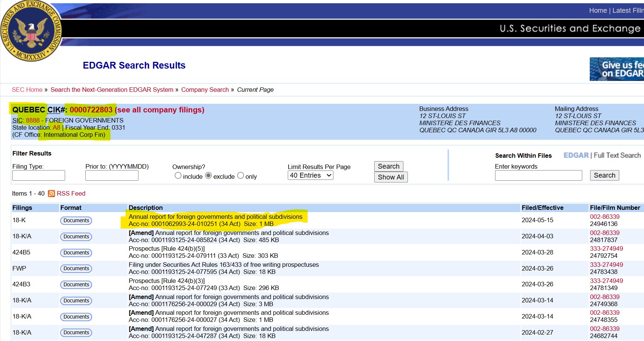The width and height of the screenshot is (644, 341).
Task: Click the Prior to date input field
Action: coord(112,175)
